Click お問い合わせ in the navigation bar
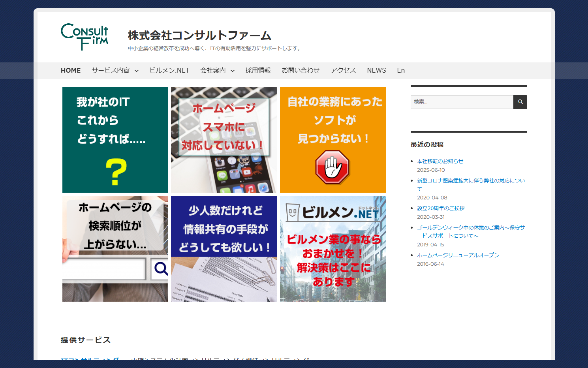The image size is (588, 368). [x=301, y=70]
